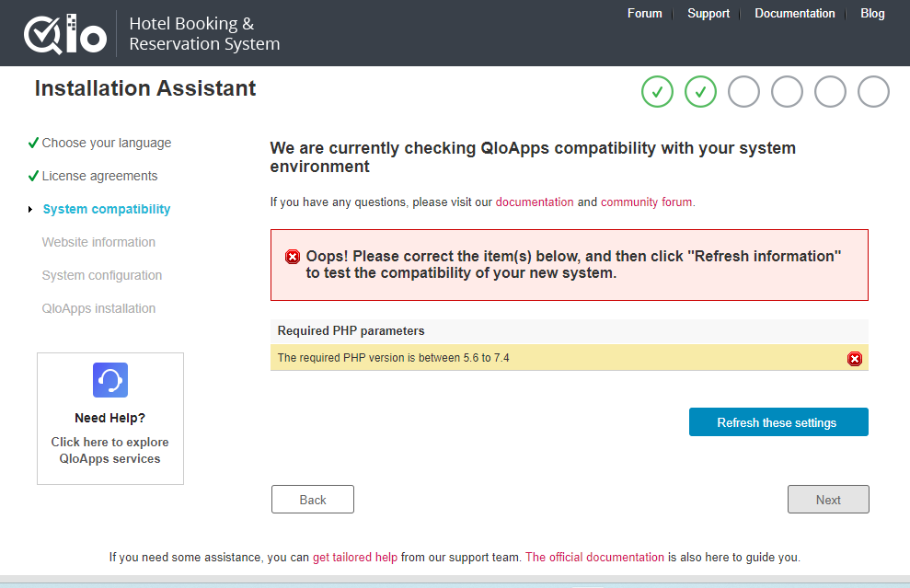910x588 pixels.
Task: Click the compatibility checking heading
Action: 533,157
